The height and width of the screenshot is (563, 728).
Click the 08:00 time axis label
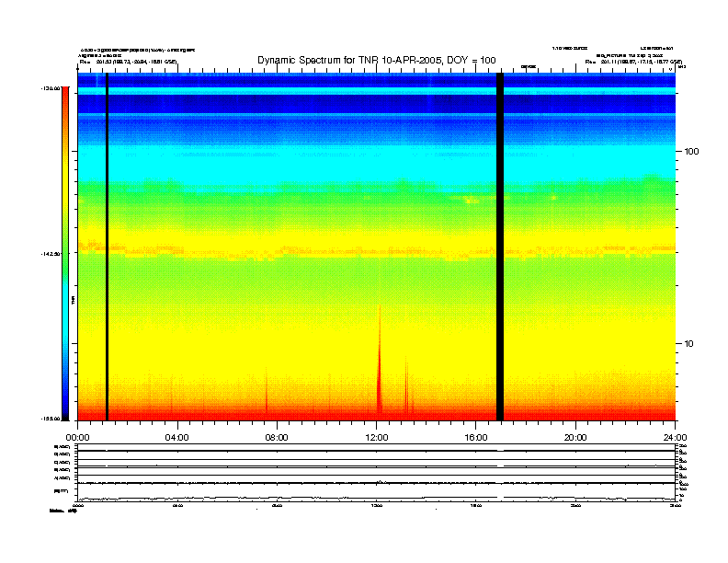pyautogui.click(x=277, y=438)
